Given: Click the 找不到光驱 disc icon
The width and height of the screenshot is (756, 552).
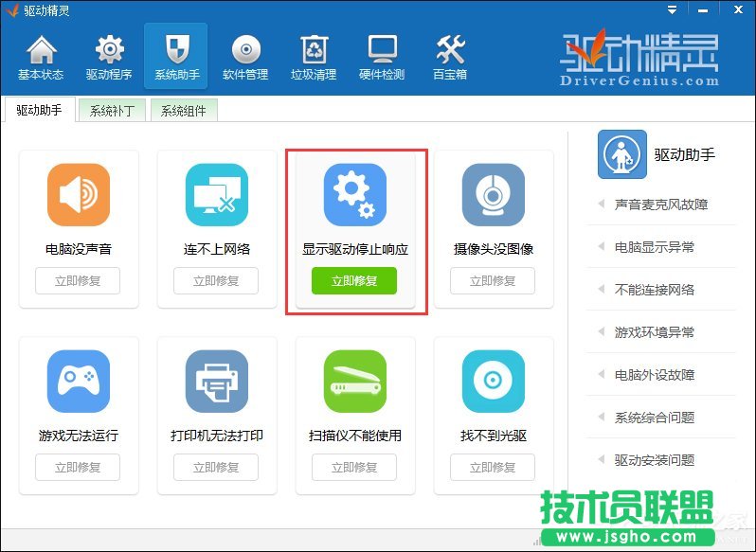Looking at the screenshot, I should tap(494, 382).
